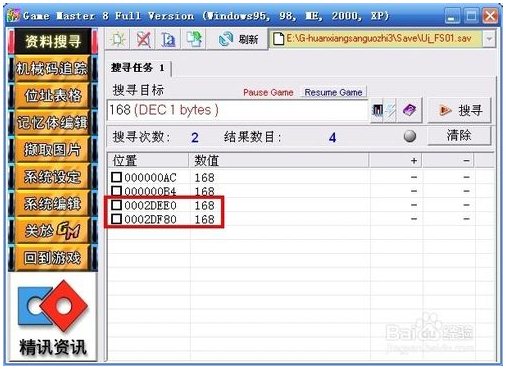Refresh the list with 刷新 button
This screenshot has width=506, height=369.
[x=238, y=39]
